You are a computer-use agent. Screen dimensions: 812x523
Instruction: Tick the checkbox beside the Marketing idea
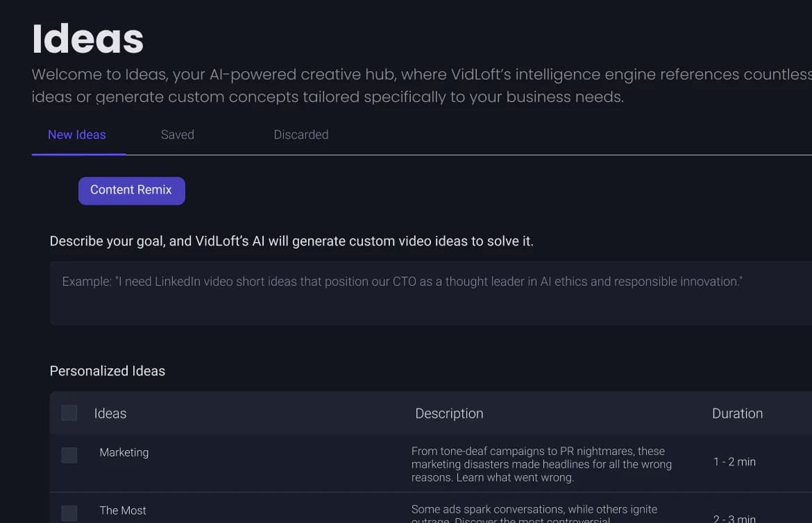69,455
